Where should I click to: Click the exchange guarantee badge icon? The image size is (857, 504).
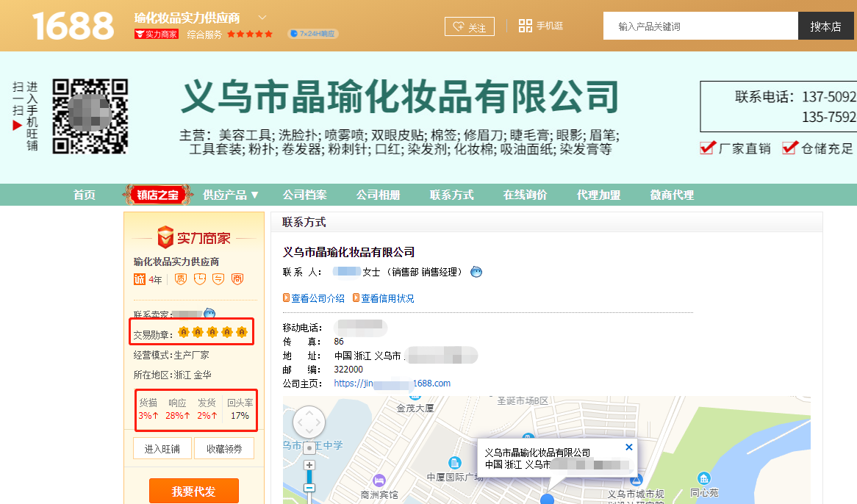click(218, 279)
